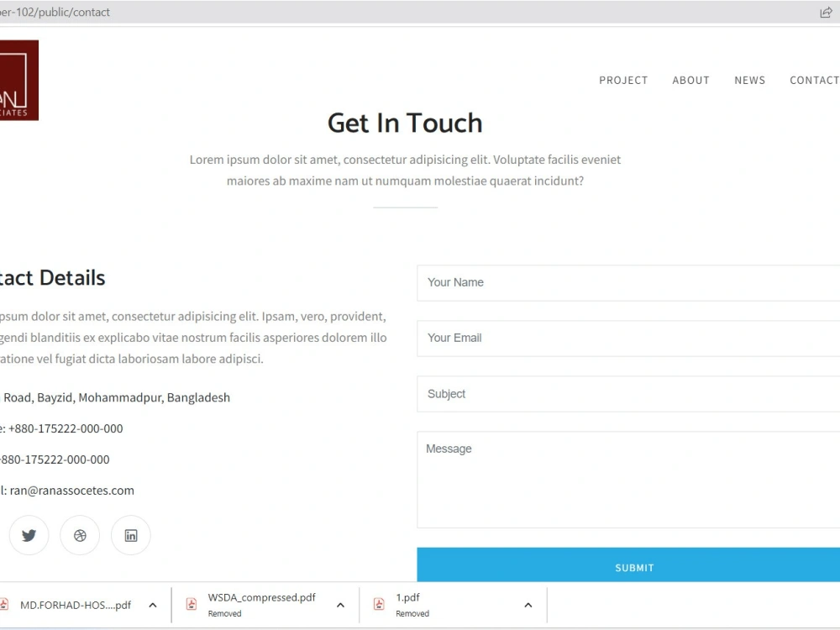This screenshot has height=630, width=840.
Task: Open the NEWS navigation item
Action: 749,80
